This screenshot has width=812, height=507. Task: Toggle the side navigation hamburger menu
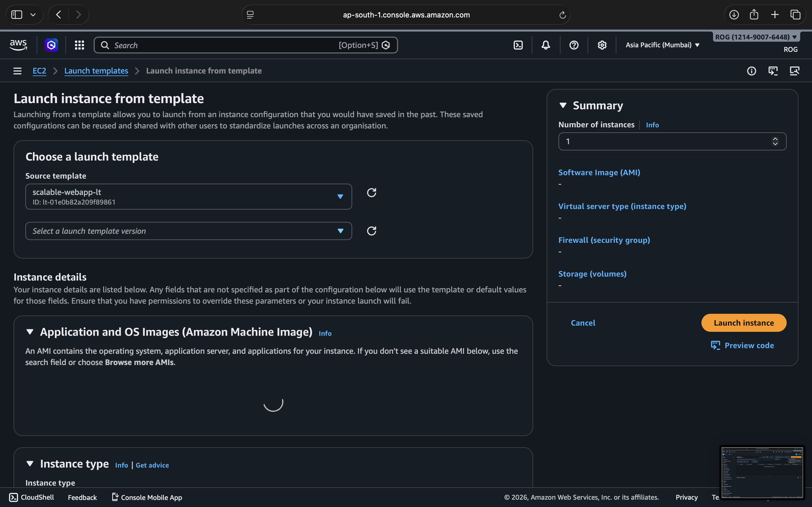[x=17, y=71]
